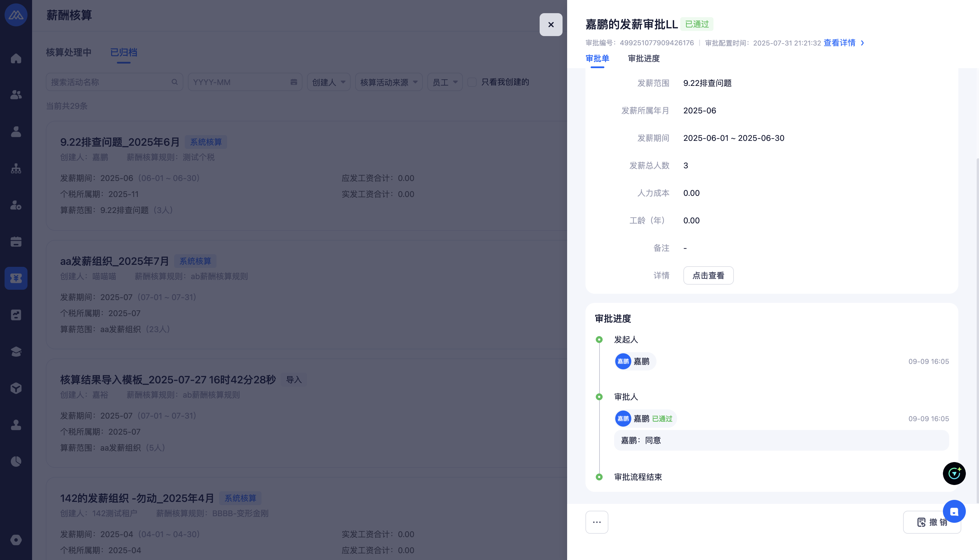Open the 核算活动来源 dropdown
The image size is (979, 560).
click(388, 82)
